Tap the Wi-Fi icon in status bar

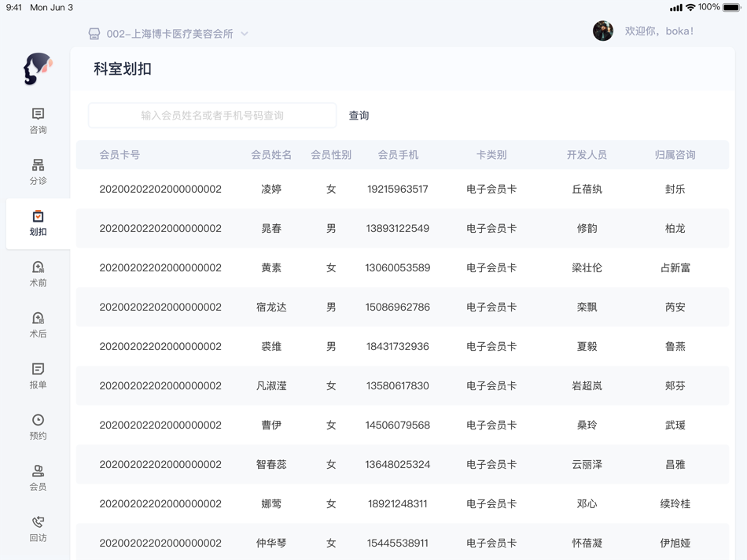point(690,8)
